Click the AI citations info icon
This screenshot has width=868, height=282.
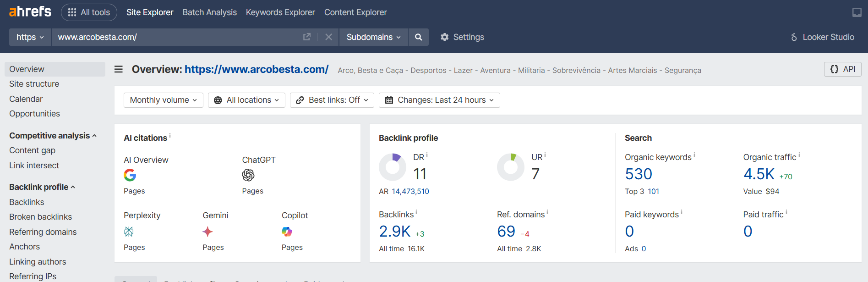click(x=170, y=135)
